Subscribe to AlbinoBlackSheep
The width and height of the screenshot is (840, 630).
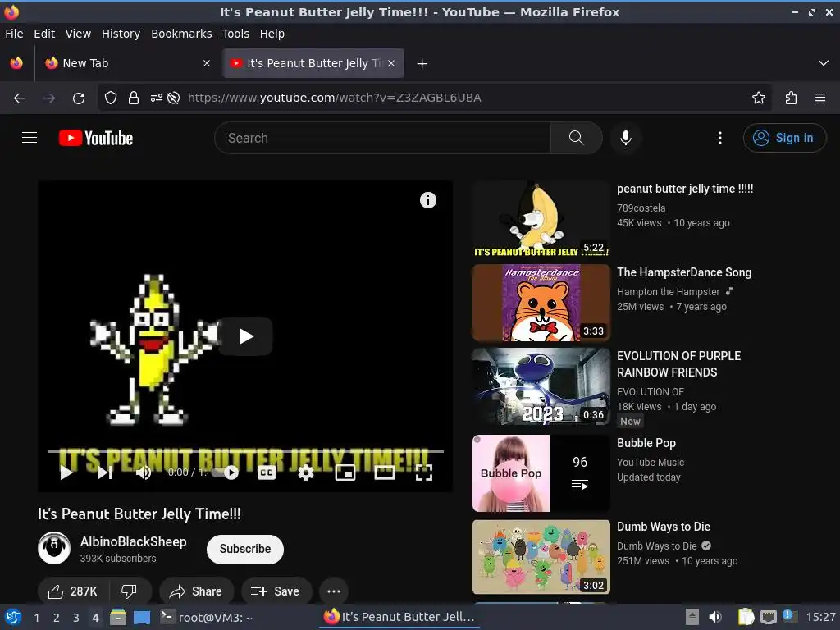coord(244,549)
